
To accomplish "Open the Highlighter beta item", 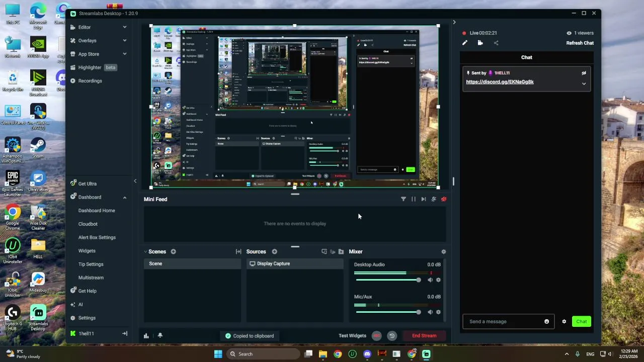I will tap(93, 67).
